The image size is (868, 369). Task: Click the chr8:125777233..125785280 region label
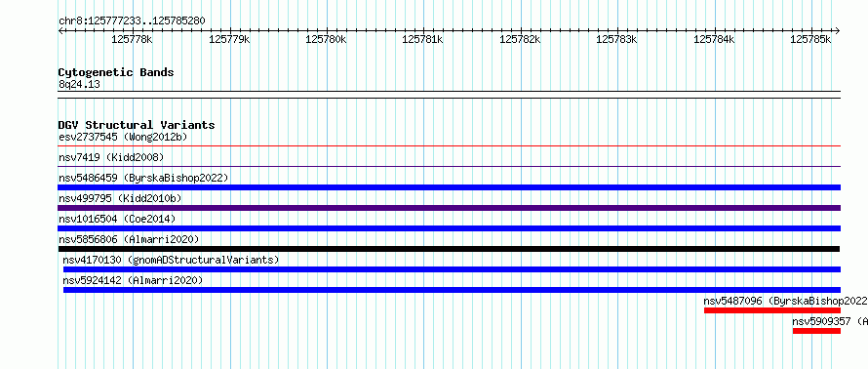coord(132,21)
